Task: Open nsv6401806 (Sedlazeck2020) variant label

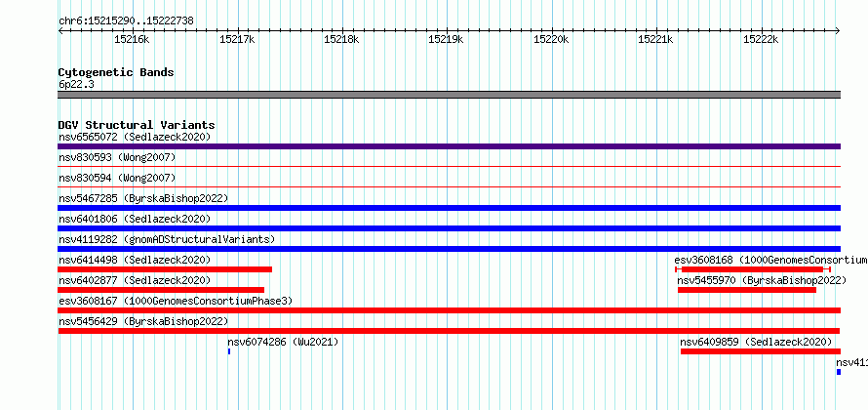Action: (x=135, y=219)
